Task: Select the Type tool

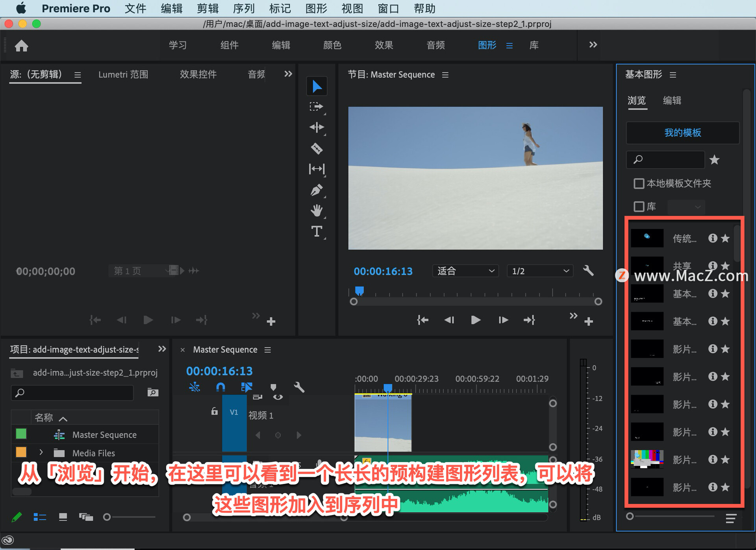Action: coord(317,231)
